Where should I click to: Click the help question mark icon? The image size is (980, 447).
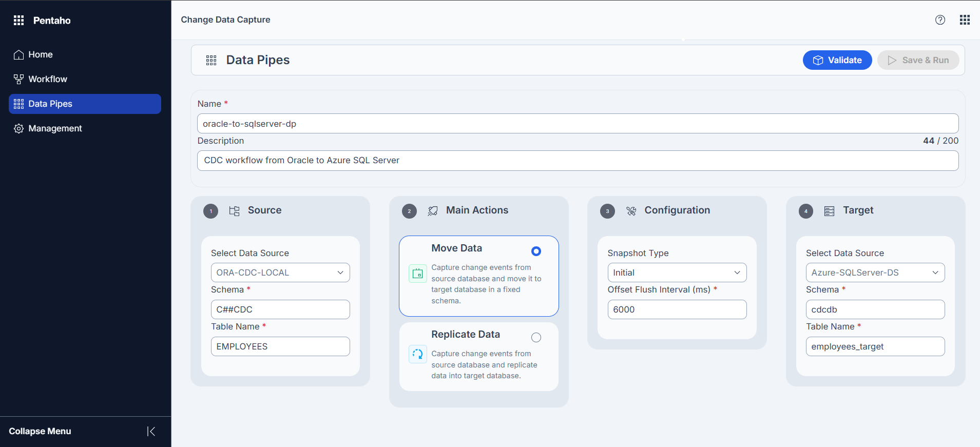[x=940, y=20]
